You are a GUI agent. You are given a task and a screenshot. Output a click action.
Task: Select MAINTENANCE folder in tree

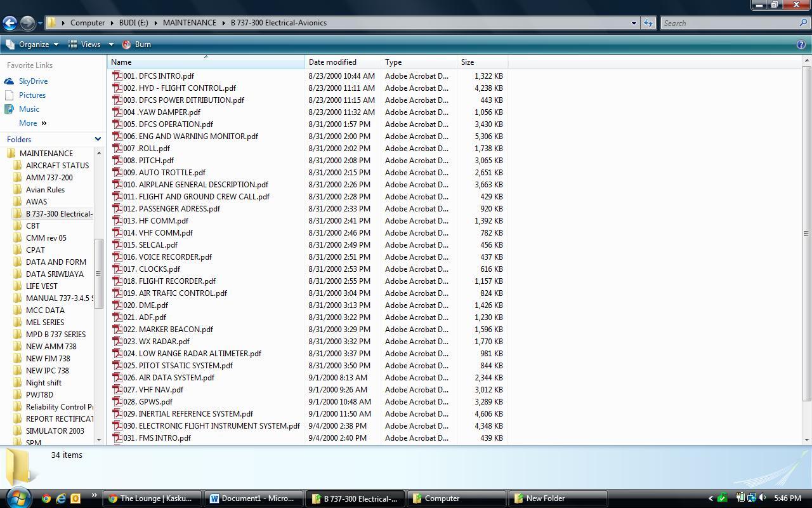(46, 154)
